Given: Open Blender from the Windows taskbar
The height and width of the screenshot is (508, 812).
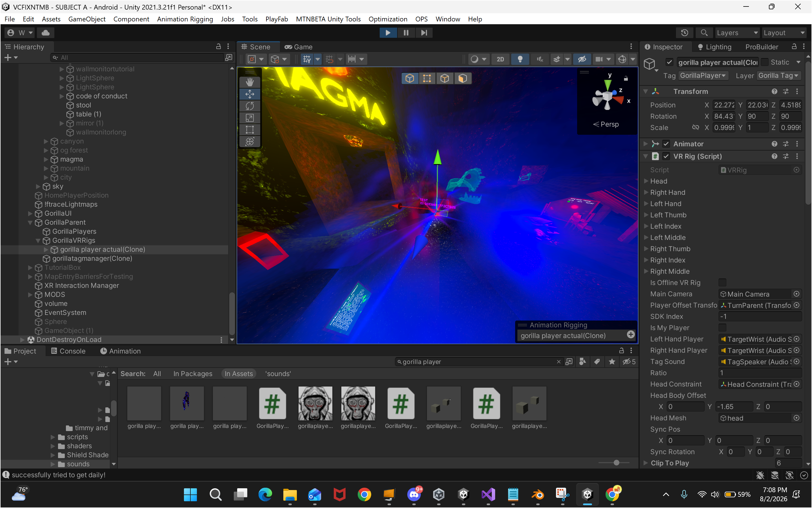Looking at the screenshot, I should pos(538,494).
